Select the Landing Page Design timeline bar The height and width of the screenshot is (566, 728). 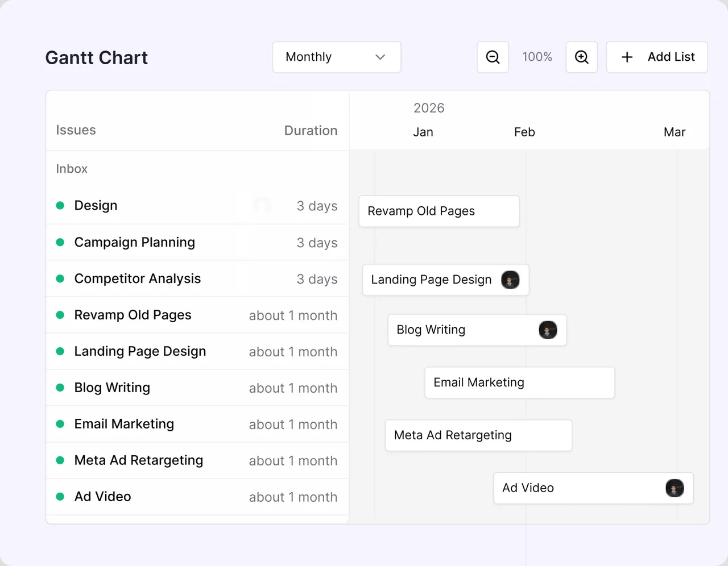(x=446, y=280)
